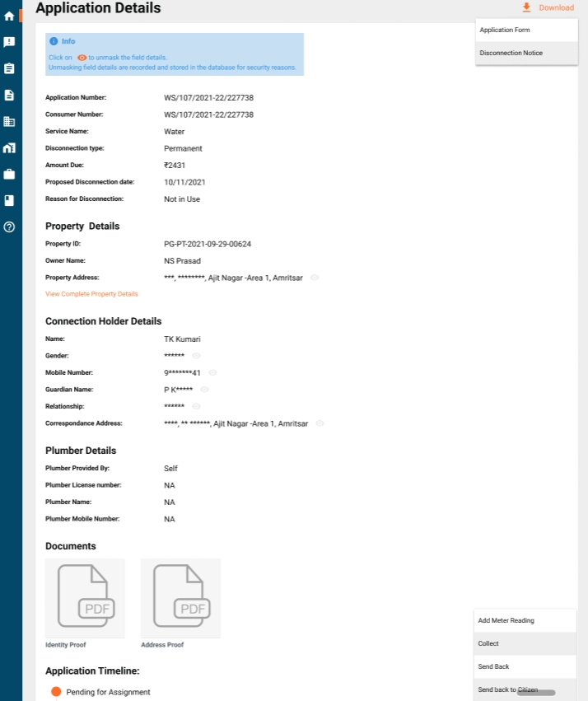Go to Home in the sidebar
The image size is (588, 701).
point(9,16)
